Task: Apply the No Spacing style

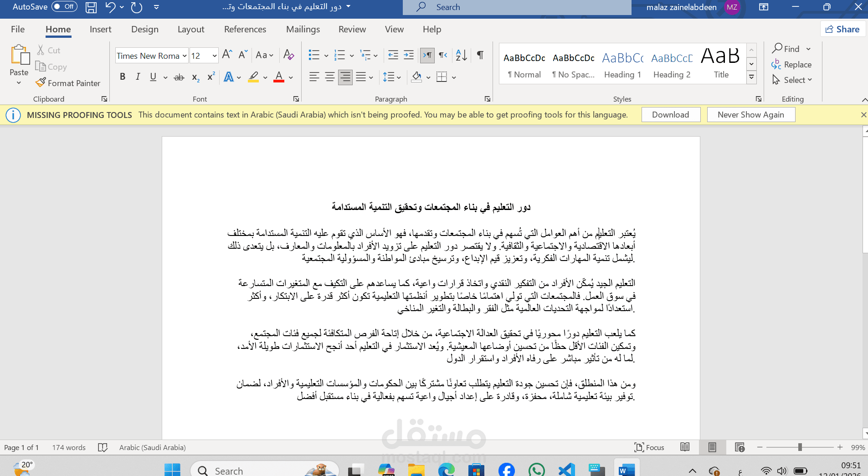Action: [x=573, y=65]
